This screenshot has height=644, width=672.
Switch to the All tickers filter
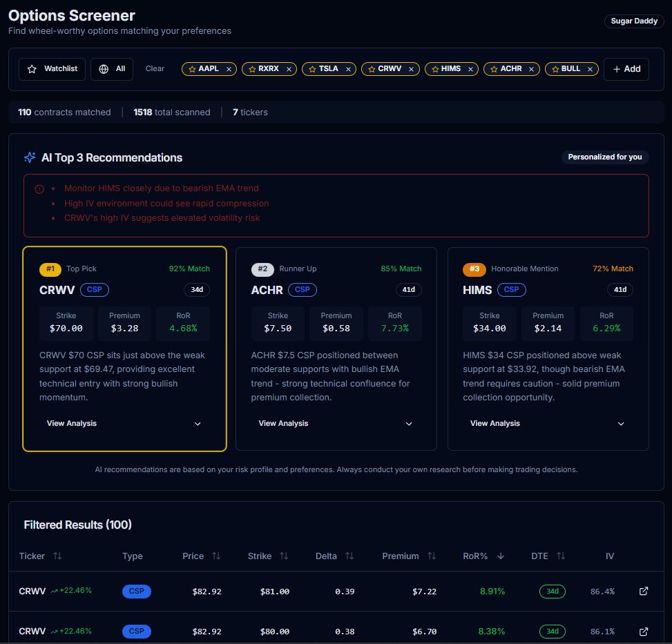(112, 69)
